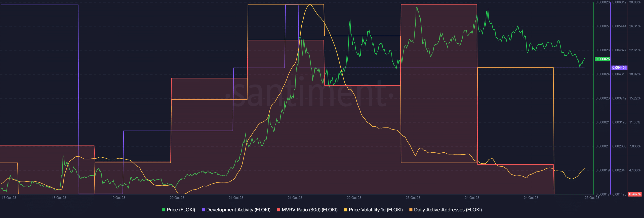Image resolution: width=644 pixels, height=218 pixels.
Task: Click the 0.00002 price axis label
Action: coord(601,146)
